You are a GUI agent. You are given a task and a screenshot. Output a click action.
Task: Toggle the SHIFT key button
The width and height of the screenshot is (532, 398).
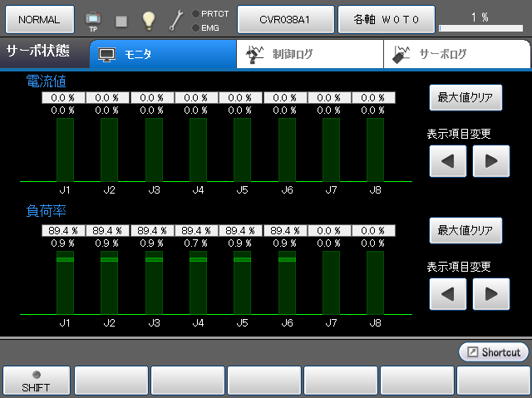36,381
